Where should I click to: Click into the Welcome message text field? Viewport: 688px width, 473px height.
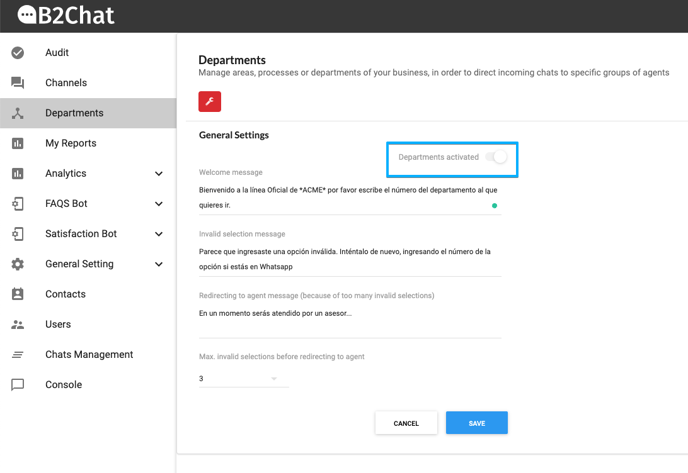point(350,197)
